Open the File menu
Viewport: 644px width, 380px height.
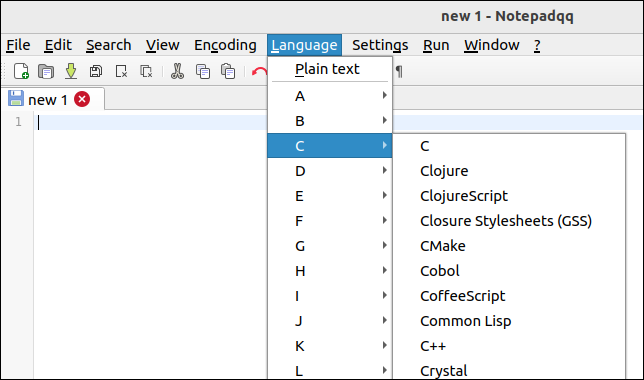pyautogui.click(x=18, y=45)
